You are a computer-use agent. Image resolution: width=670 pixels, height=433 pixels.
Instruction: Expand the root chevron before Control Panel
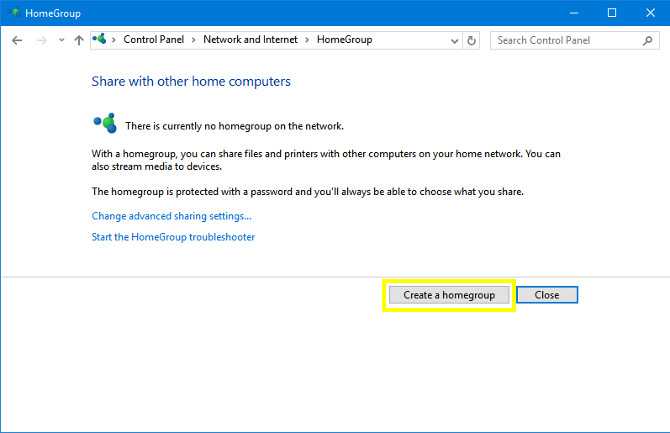point(114,40)
